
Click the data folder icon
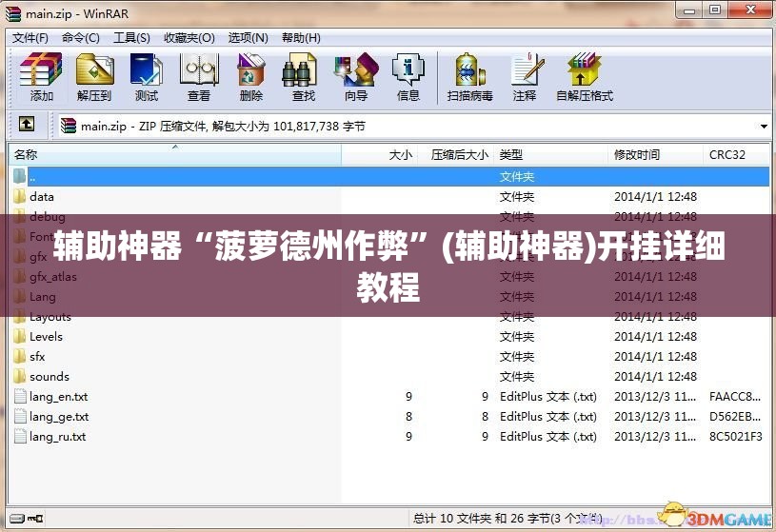(19, 196)
